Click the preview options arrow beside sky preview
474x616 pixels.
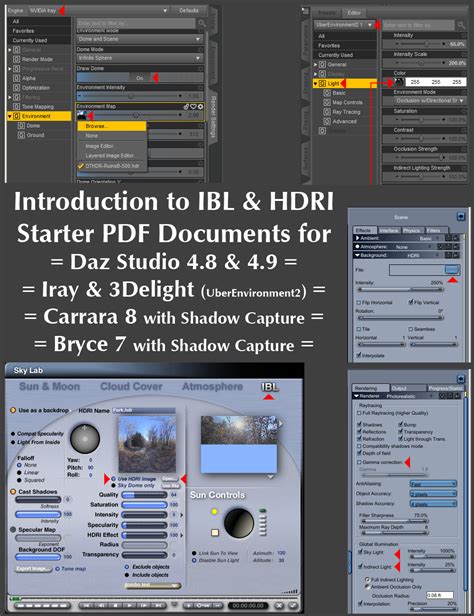(281, 424)
